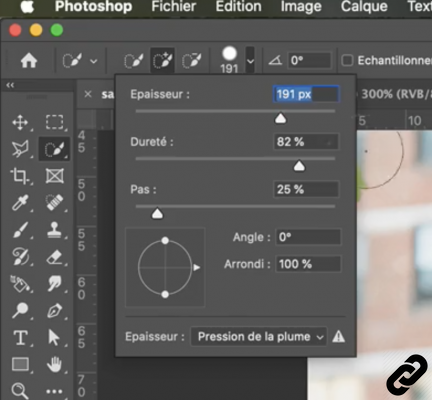Select the Rectangular Marquee tool
This screenshot has height=400, width=432.
point(55,122)
